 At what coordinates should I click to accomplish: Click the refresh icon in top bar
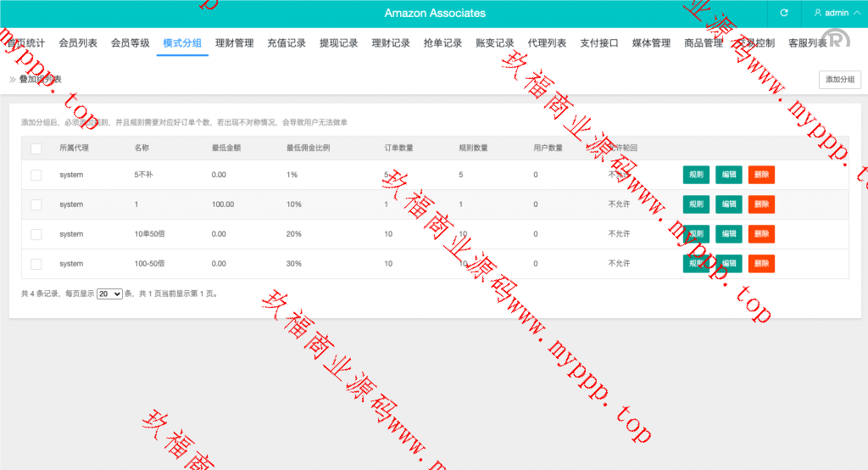pos(784,14)
